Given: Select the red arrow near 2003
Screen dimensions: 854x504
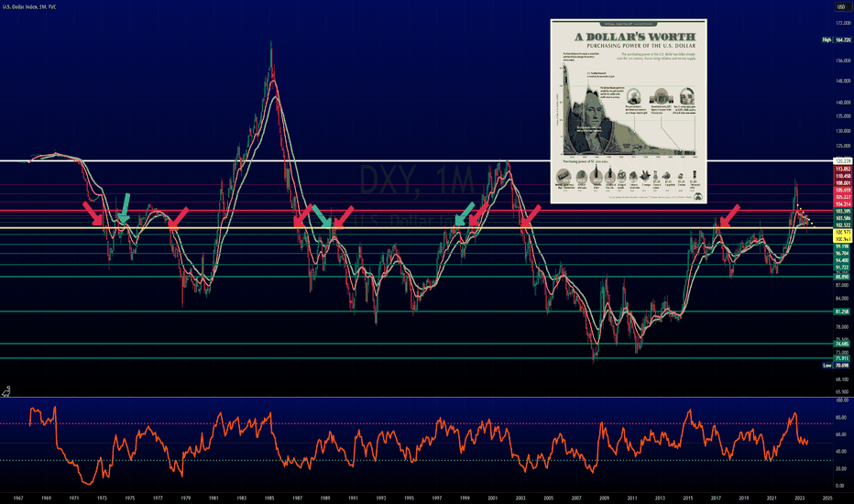Looking at the screenshot, I should tap(531, 215).
